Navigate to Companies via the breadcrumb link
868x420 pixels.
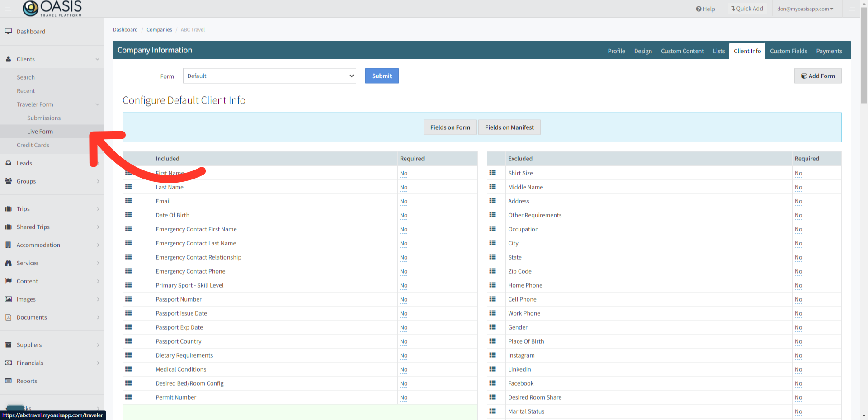point(159,29)
